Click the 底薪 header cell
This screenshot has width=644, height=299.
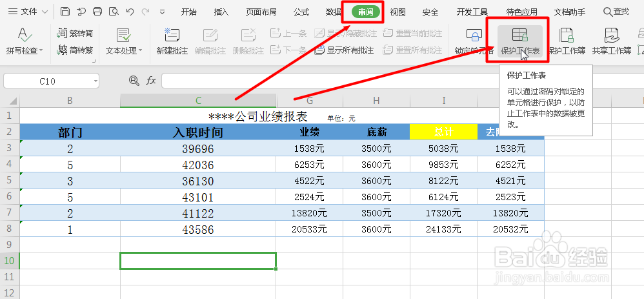coord(377,132)
